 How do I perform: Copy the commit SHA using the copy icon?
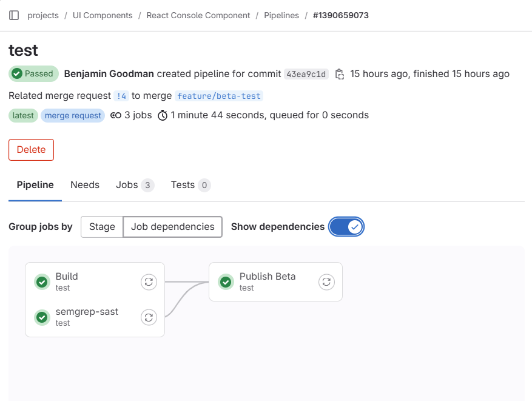[340, 73]
